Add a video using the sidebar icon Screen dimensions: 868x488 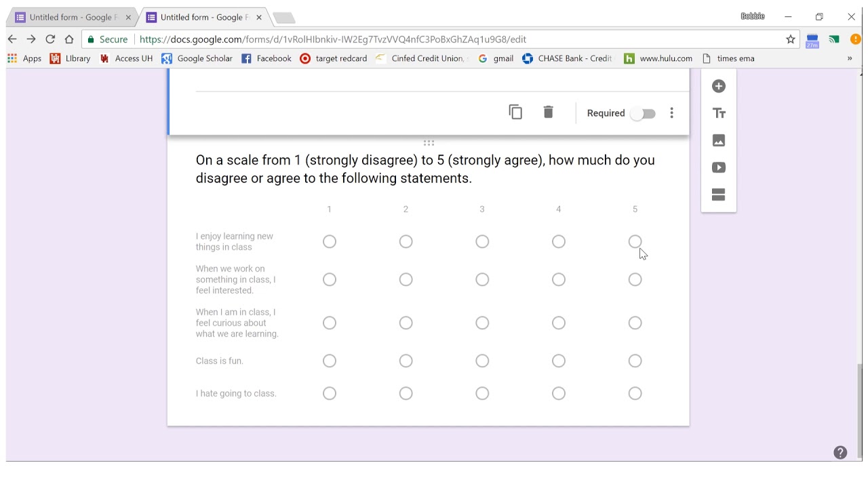(x=719, y=167)
